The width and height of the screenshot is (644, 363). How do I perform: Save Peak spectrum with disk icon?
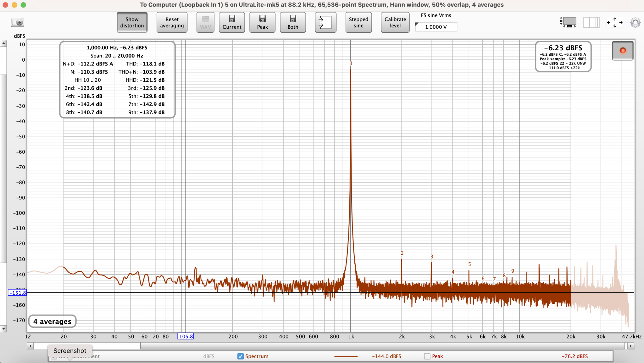[x=262, y=22]
